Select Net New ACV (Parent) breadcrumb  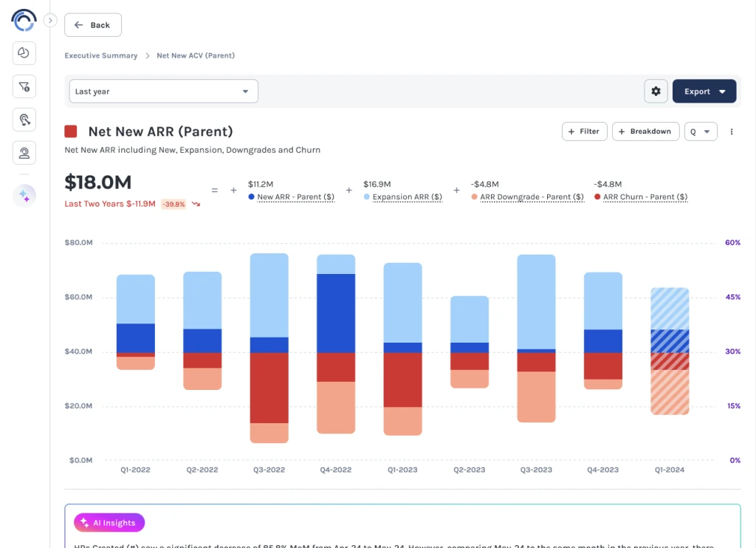click(x=196, y=55)
